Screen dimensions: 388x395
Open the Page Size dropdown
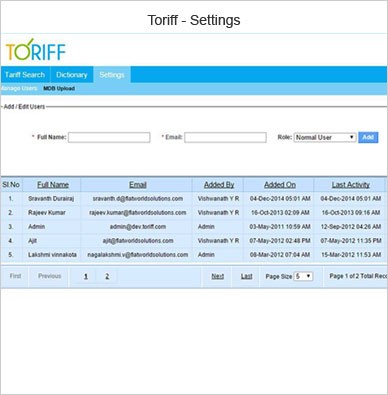coord(303,276)
